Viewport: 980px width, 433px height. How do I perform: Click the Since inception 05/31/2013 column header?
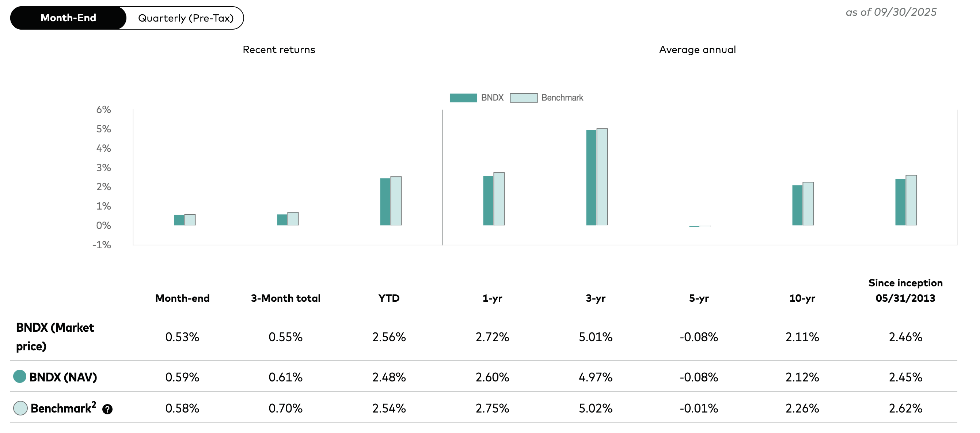point(905,291)
